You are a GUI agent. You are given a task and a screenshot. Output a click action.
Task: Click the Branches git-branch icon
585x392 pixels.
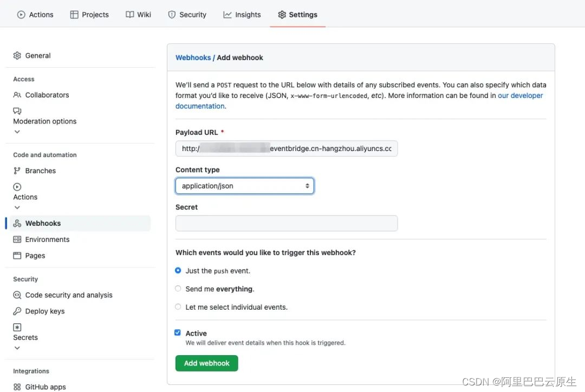pyautogui.click(x=17, y=171)
